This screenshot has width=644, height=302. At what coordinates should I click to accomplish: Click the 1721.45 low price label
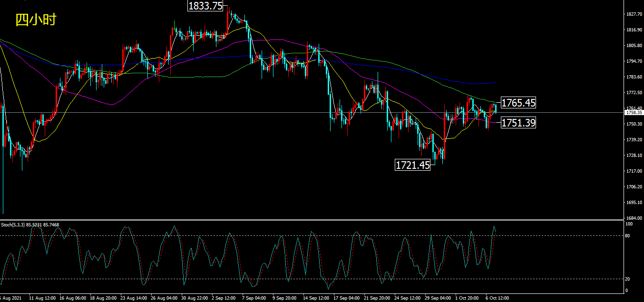click(x=412, y=165)
